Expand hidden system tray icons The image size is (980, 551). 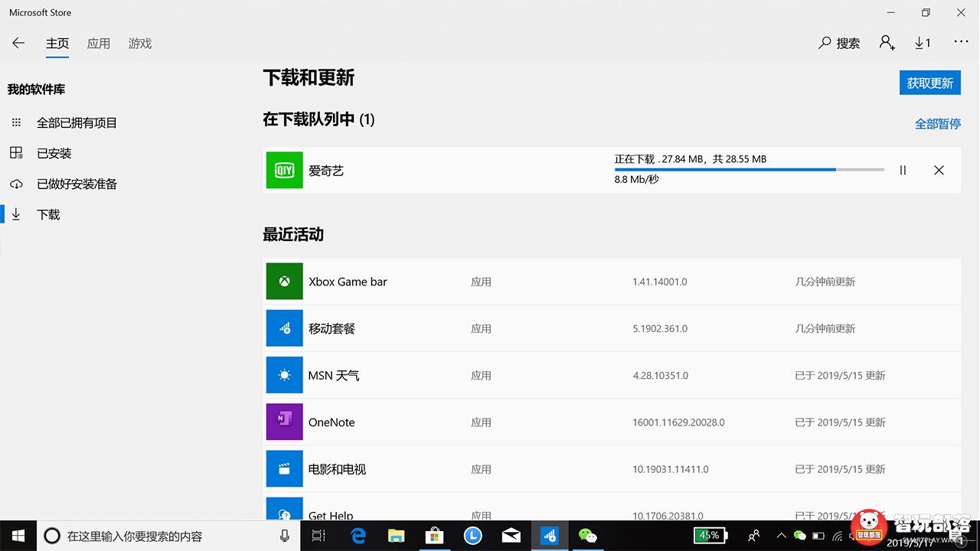pos(781,536)
